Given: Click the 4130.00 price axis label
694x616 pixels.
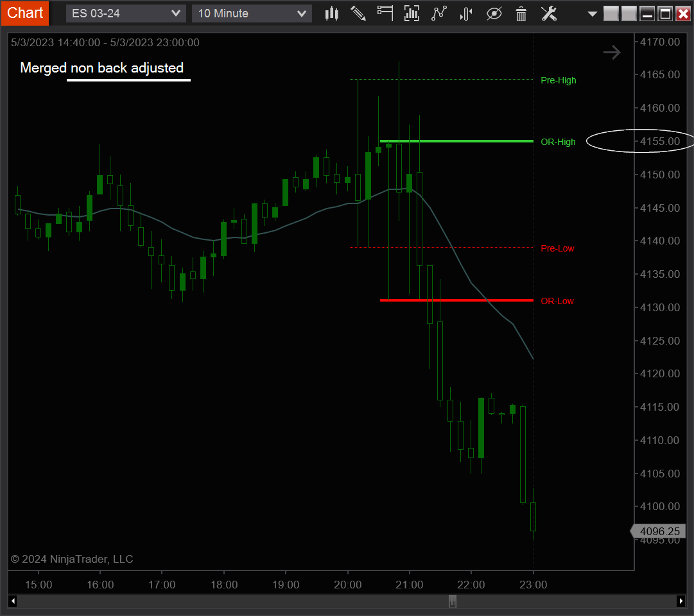Looking at the screenshot, I should pos(659,307).
